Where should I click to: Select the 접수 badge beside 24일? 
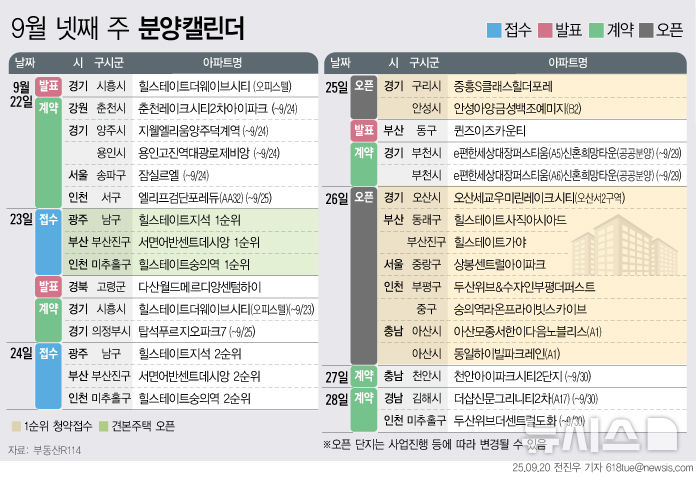(x=48, y=352)
